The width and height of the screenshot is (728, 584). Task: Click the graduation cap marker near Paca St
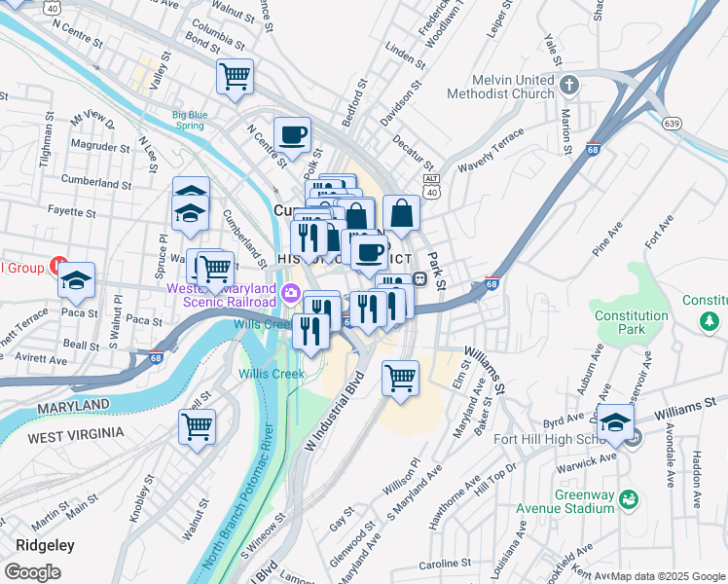coord(77,281)
